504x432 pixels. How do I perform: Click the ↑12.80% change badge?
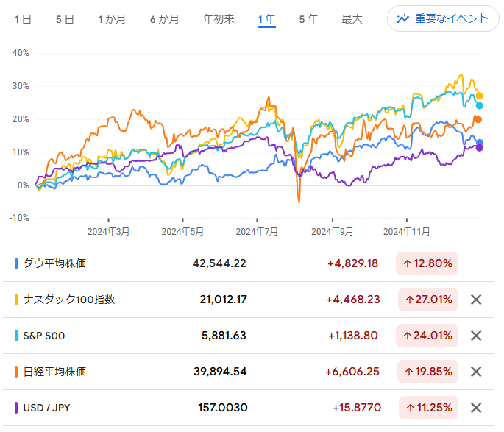point(427,263)
